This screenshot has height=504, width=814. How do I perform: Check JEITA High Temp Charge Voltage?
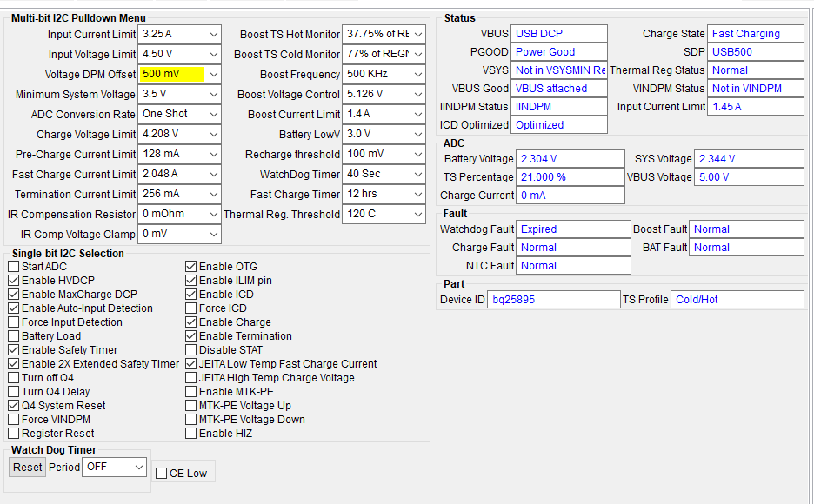(191, 378)
